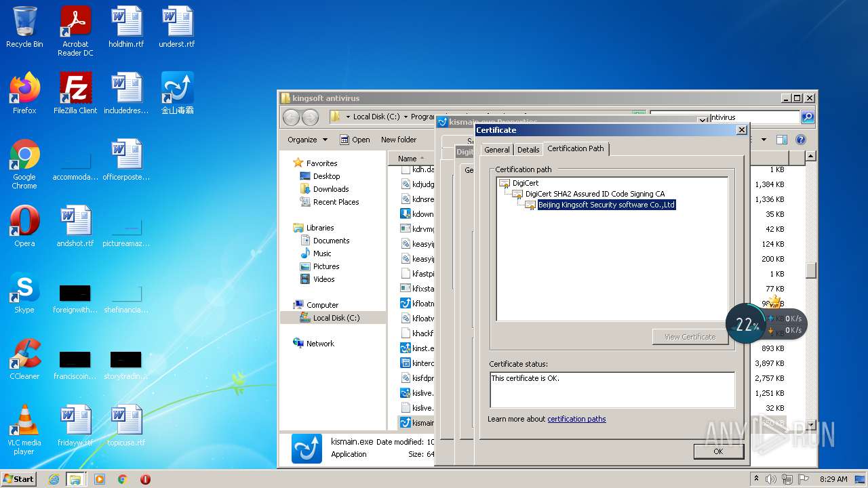Image resolution: width=868 pixels, height=488 pixels.
Task: Open fridayw.rtf document icon
Action: [x=75, y=426]
